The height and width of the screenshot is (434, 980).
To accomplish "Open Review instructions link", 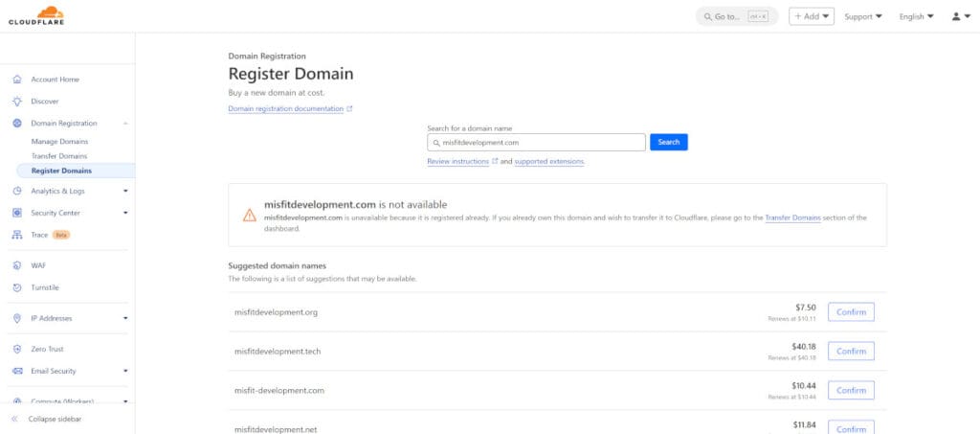I will pyautogui.click(x=458, y=161).
